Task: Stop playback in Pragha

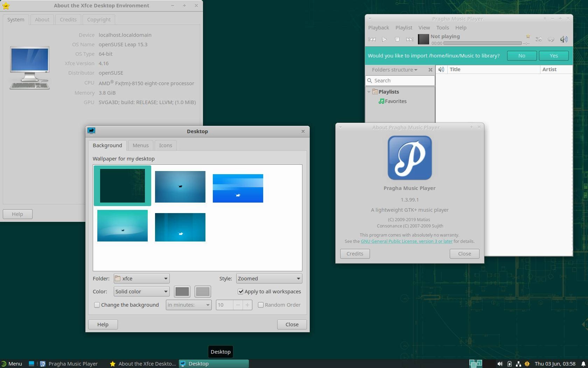Action: point(397,40)
